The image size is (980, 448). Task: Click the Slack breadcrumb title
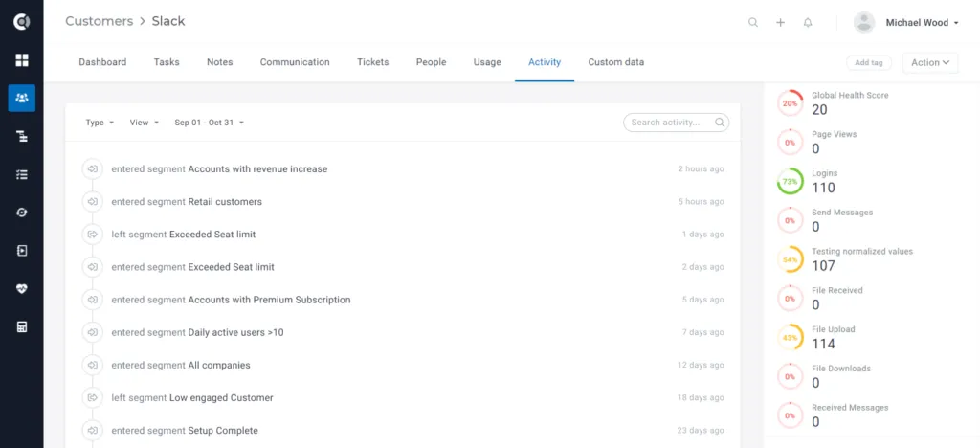point(168,21)
